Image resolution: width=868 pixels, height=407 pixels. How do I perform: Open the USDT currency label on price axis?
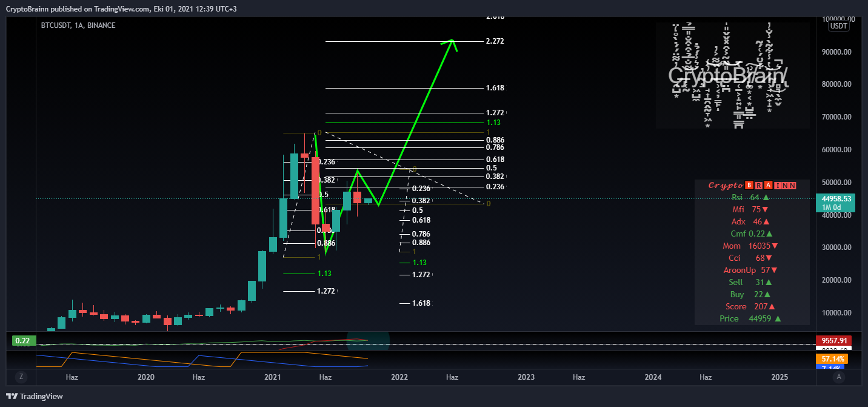tap(839, 26)
